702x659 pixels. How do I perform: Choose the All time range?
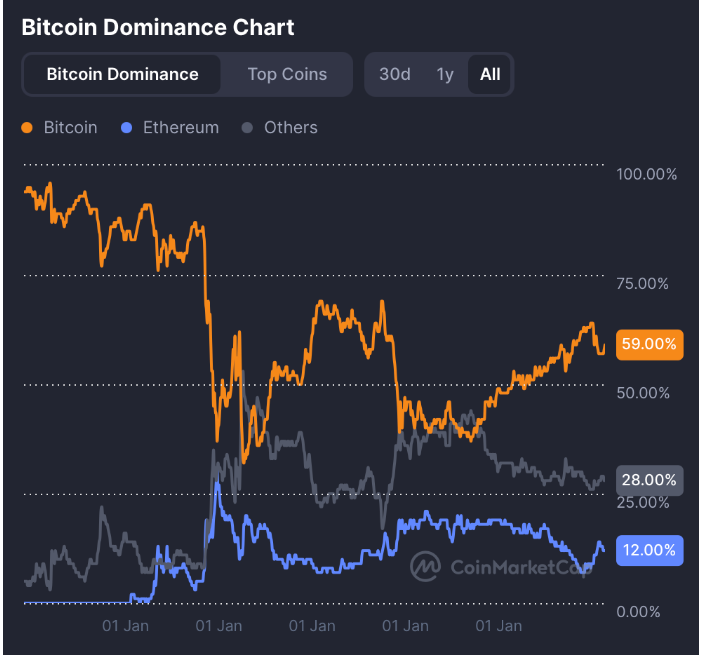tap(490, 74)
